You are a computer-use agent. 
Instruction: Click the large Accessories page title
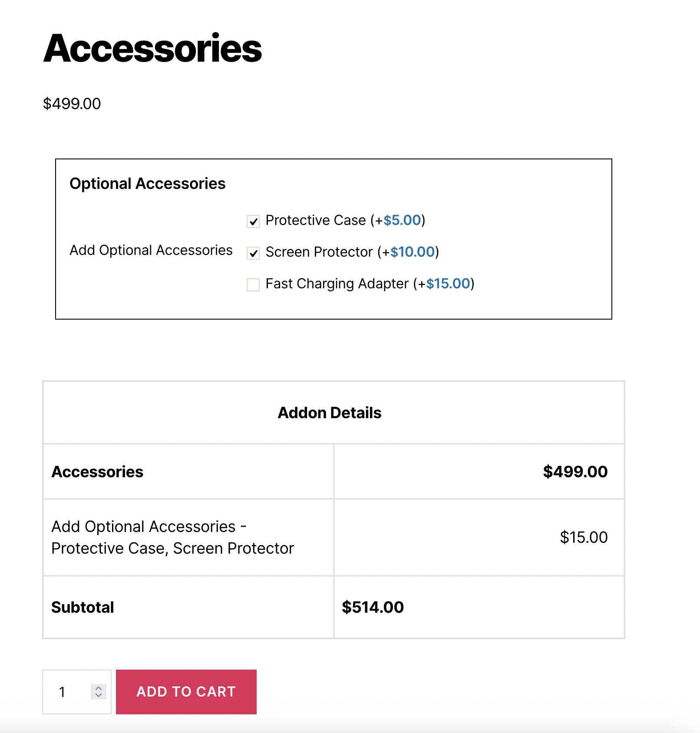click(x=152, y=49)
